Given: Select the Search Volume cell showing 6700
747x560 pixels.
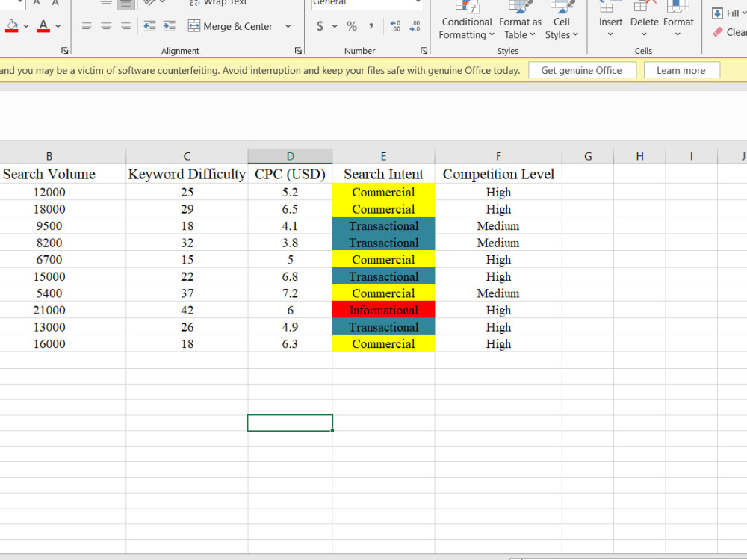Looking at the screenshot, I should [x=63, y=260].
